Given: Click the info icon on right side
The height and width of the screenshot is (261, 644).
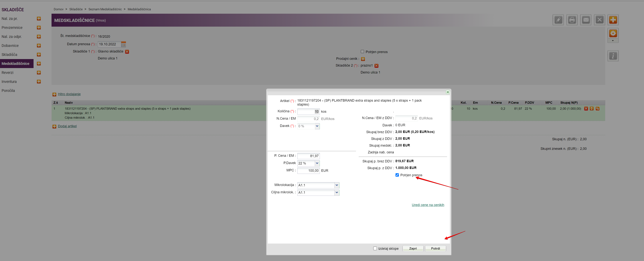Looking at the screenshot, I should [613, 56].
